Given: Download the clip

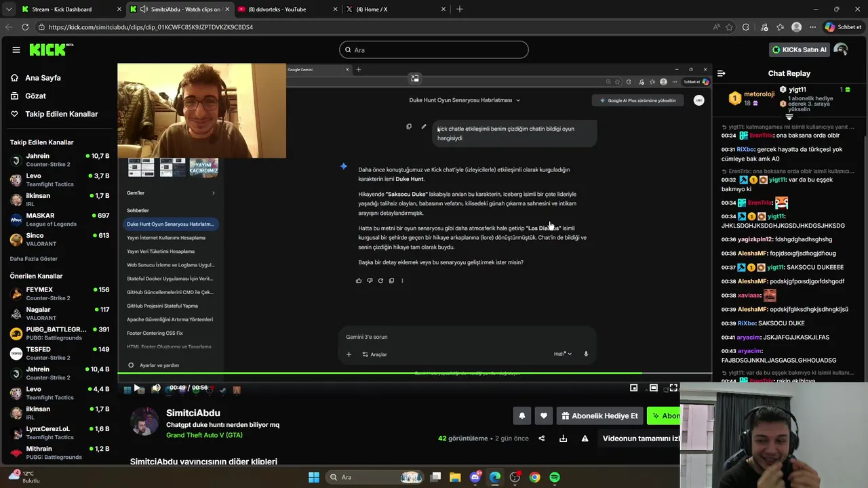Looking at the screenshot, I should coord(563,439).
